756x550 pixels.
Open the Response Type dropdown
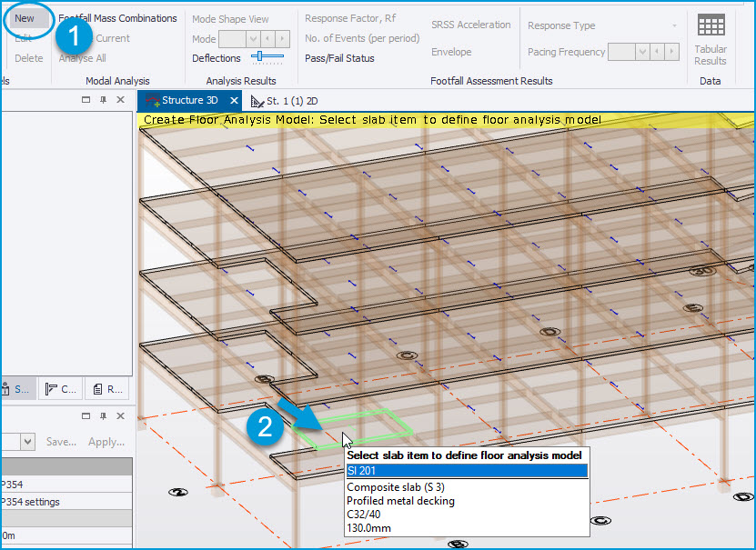(674, 26)
